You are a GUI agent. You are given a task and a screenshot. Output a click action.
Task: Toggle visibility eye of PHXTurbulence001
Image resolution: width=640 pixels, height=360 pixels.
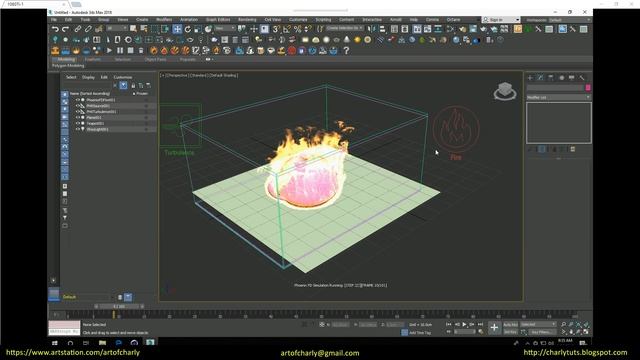tap(77, 111)
